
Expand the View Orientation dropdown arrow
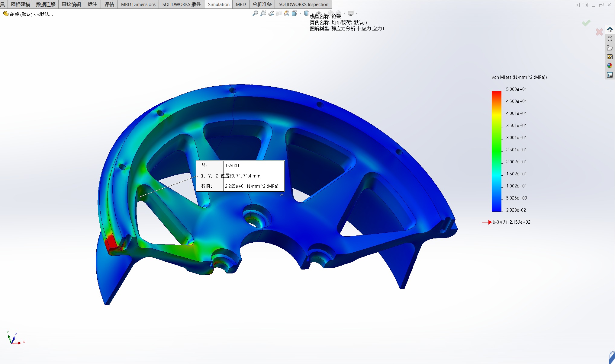point(300,13)
